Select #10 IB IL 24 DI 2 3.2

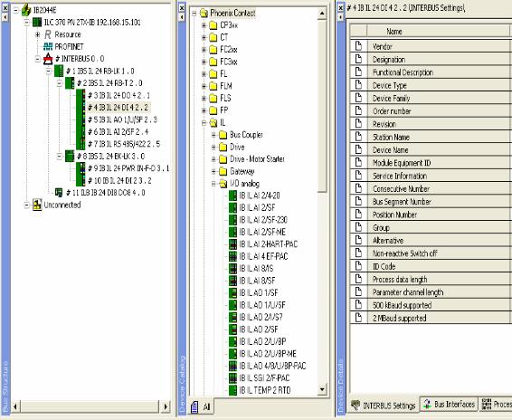pyautogui.click(x=119, y=180)
